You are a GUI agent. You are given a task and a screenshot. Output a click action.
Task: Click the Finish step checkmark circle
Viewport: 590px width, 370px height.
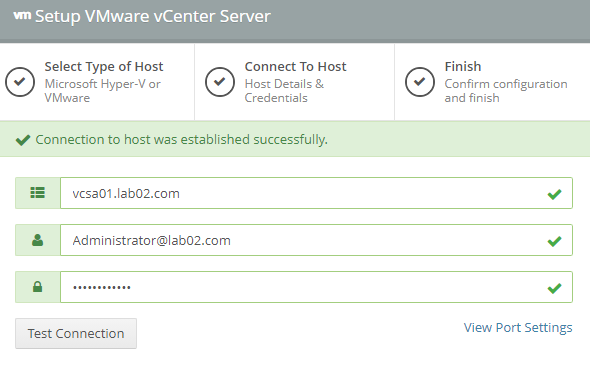[420, 82]
